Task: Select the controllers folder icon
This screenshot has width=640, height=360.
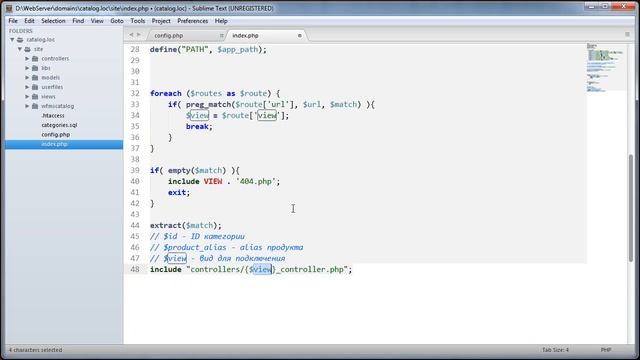Action: pyautogui.click(x=35, y=58)
